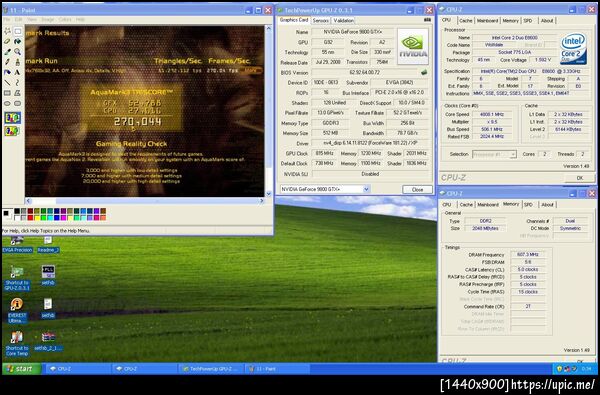The width and height of the screenshot is (600, 395).
Task: Click OK in the CPU-Z processor window
Action: [579, 178]
